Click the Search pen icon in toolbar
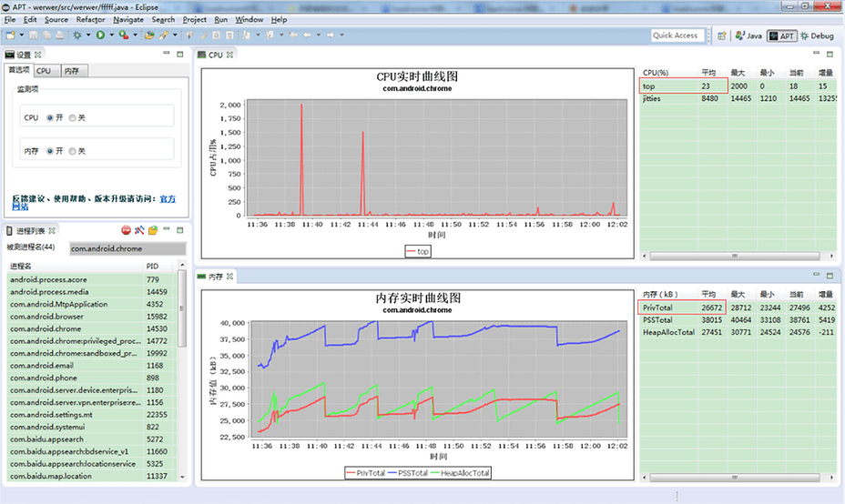Viewport: 845px width, 504px height. click(163, 35)
